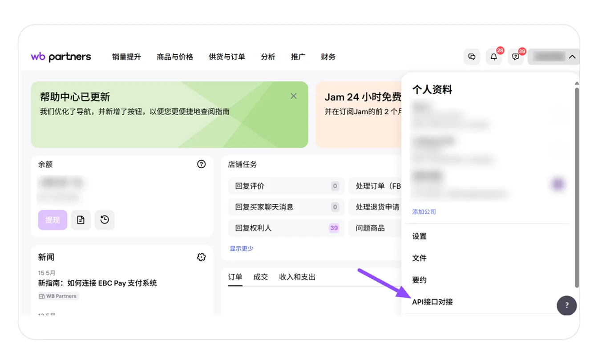Open the balance document report icon

[81, 220]
